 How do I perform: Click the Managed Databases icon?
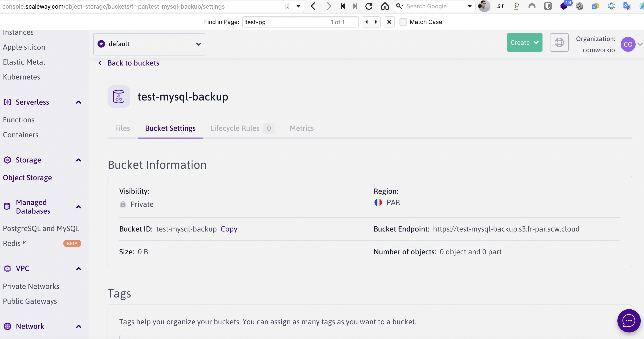tap(7, 206)
